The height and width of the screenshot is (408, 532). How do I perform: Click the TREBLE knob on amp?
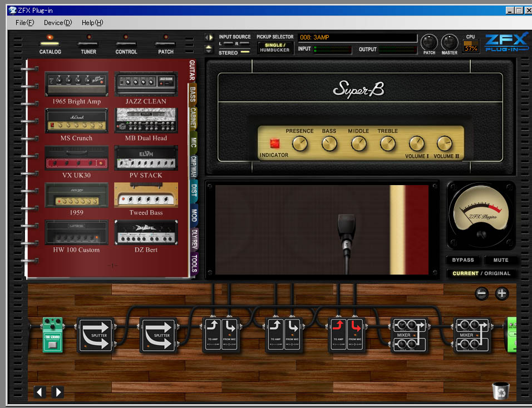(388, 143)
